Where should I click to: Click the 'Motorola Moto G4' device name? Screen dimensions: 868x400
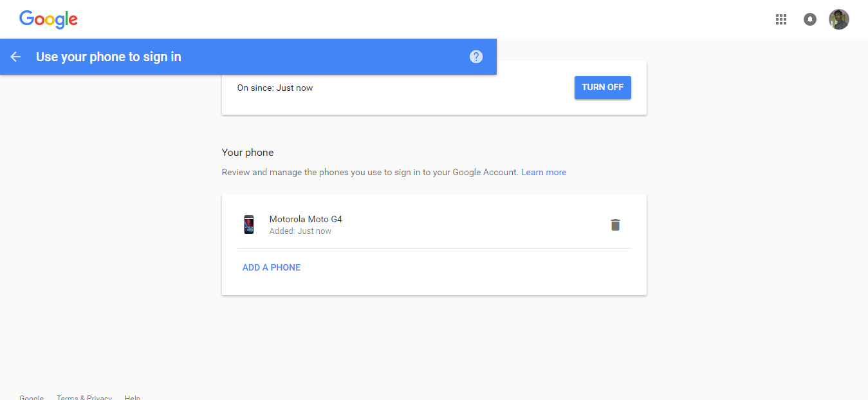click(306, 219)
